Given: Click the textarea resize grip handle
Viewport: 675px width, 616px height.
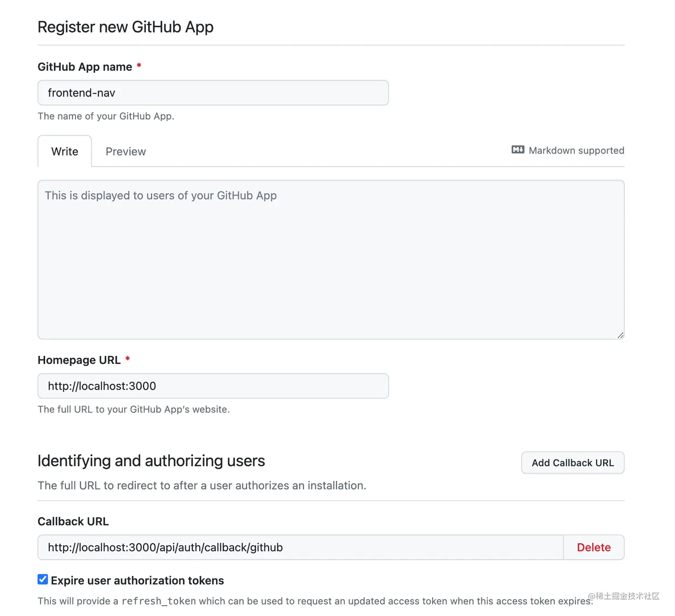Looking at the screenshot, I should 620,335.
